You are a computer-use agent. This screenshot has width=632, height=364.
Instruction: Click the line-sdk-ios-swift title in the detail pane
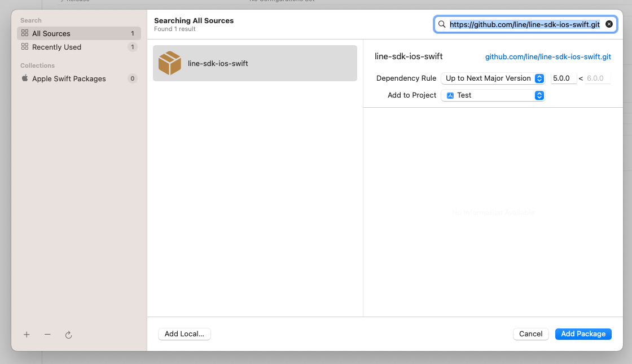click(409, 56)
